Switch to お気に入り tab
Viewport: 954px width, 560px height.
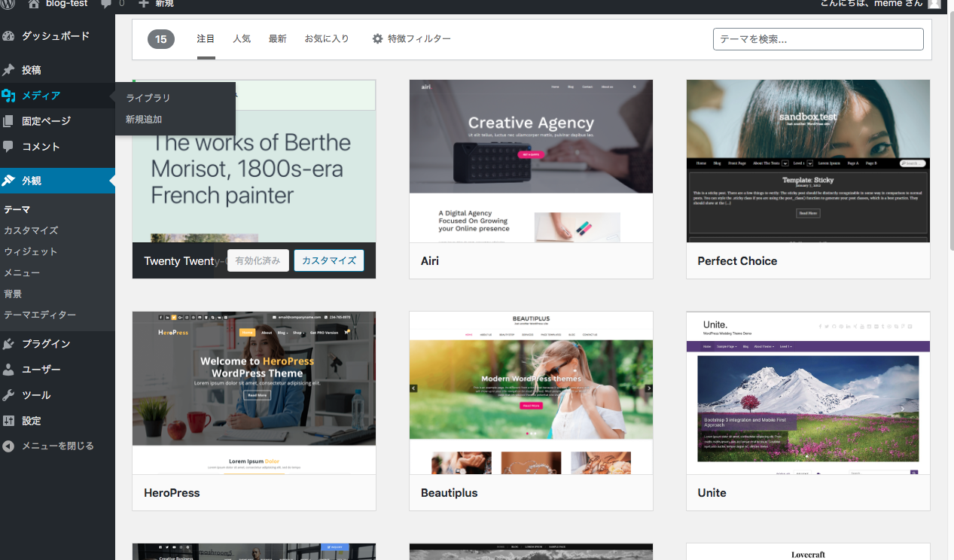(x=327, y=39)
